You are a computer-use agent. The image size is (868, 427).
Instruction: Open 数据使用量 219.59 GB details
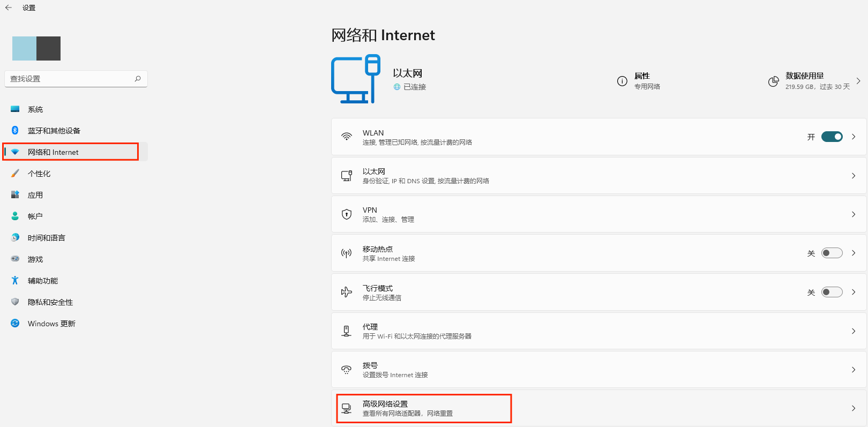(x=814, y=81)
